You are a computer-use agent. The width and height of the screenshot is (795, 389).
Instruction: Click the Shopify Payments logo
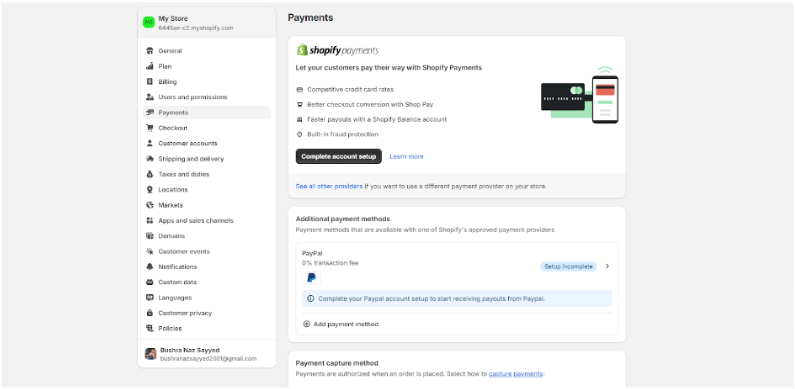coord(337,50)
